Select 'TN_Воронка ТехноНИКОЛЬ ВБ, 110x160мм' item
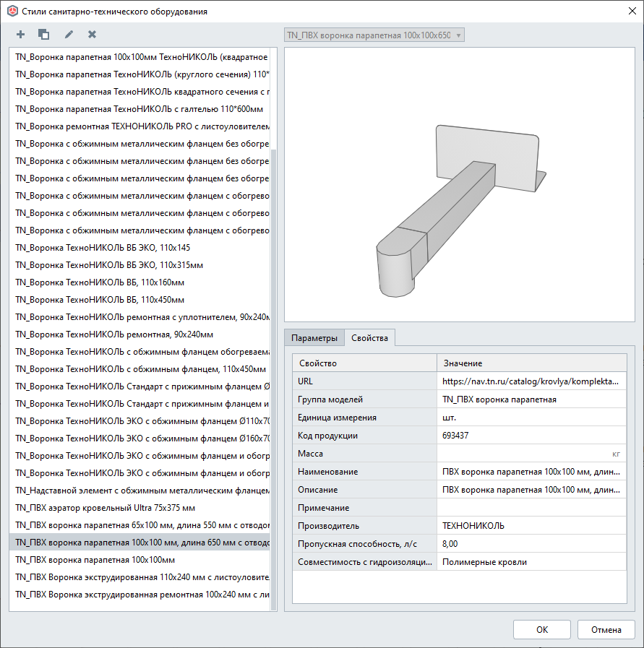This screenshot has height=648, width=644. [x=139, y=282]
